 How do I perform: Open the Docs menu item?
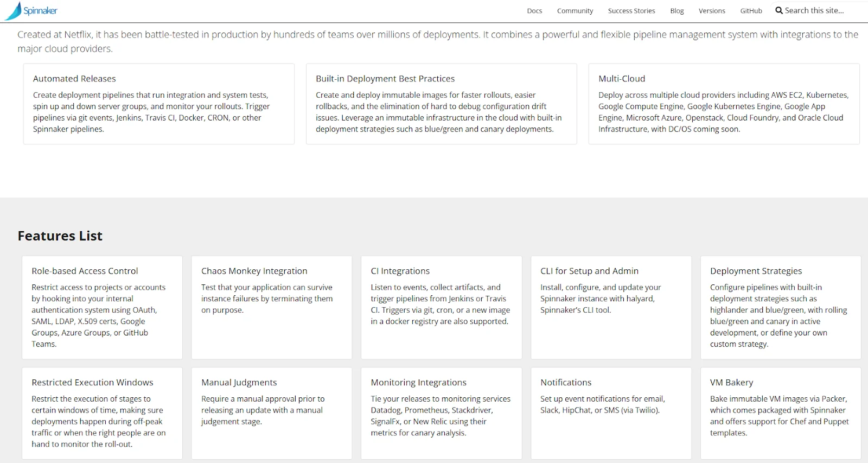pos(534,11)
